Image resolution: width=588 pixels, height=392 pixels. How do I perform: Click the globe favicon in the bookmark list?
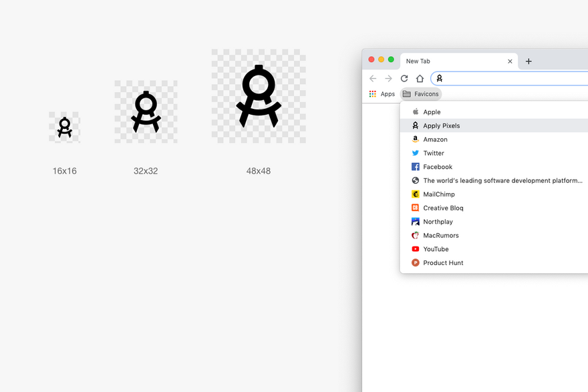click(x=415, y=180)
